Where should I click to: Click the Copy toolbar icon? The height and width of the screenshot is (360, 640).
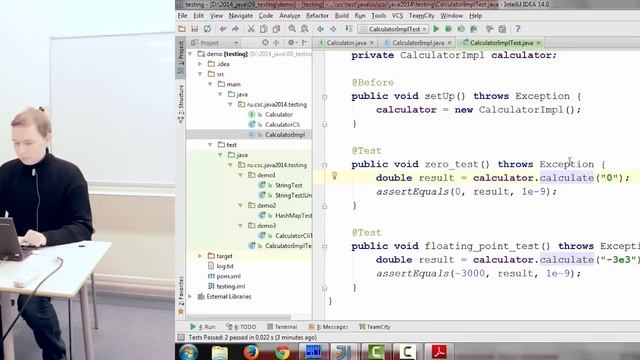tap(264, 29)
